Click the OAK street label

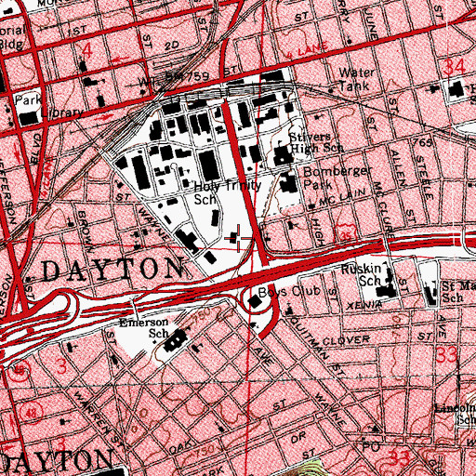[x=180, y=447]
